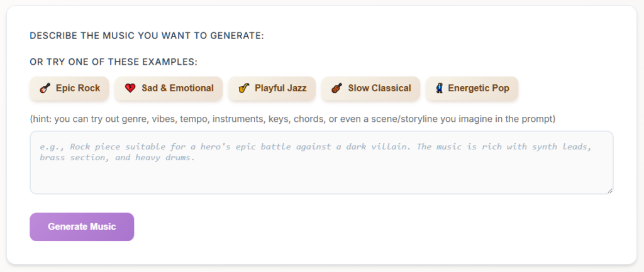
Task: Click the text box resize handle
Action: tap(609, 190)
